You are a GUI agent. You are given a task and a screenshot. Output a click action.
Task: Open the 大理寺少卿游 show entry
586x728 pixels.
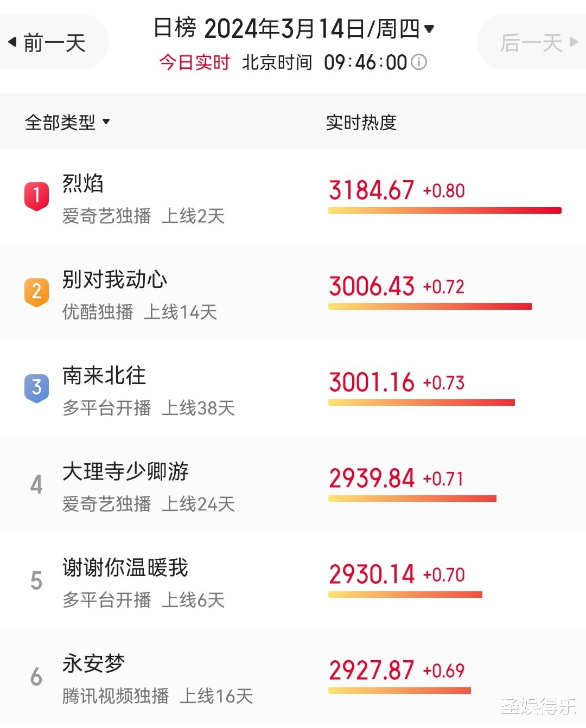pos(293,486)
